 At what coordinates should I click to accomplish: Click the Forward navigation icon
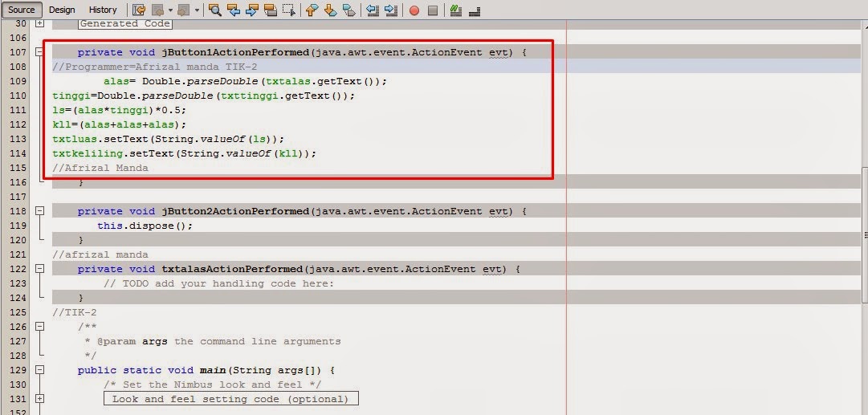click(185, 10)
